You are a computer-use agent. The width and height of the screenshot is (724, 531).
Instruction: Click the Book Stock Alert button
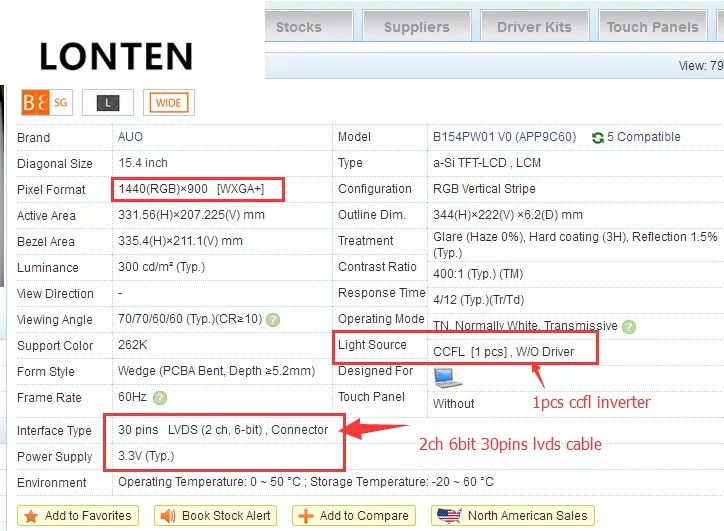[x=216, y=516]
